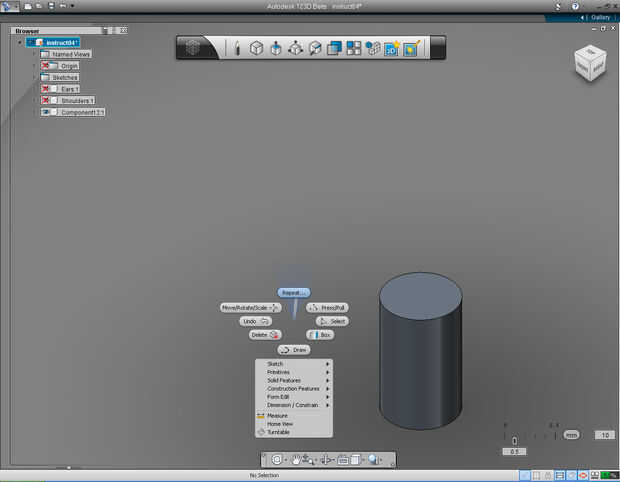Click the 2D star toolbar icon

(x=392, y=48)
